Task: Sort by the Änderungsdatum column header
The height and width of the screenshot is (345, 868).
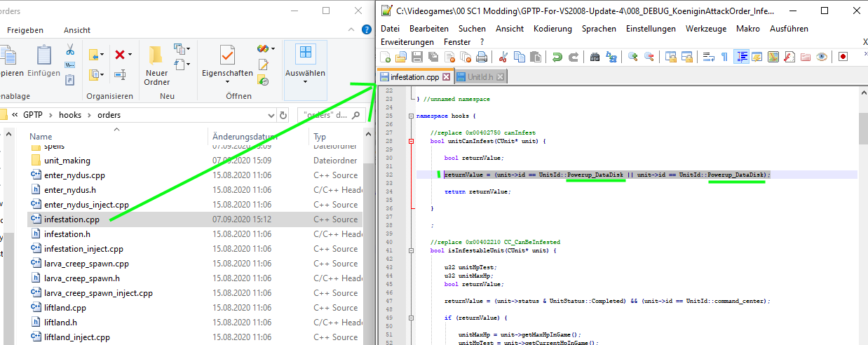Action: pyautogui.click(x=245, y=137)
